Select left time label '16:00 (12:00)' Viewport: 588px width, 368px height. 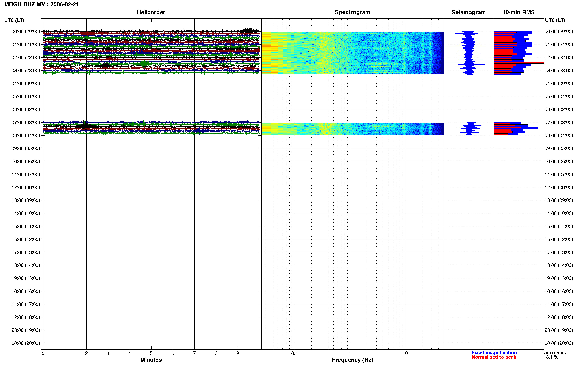tap(26, 240)
